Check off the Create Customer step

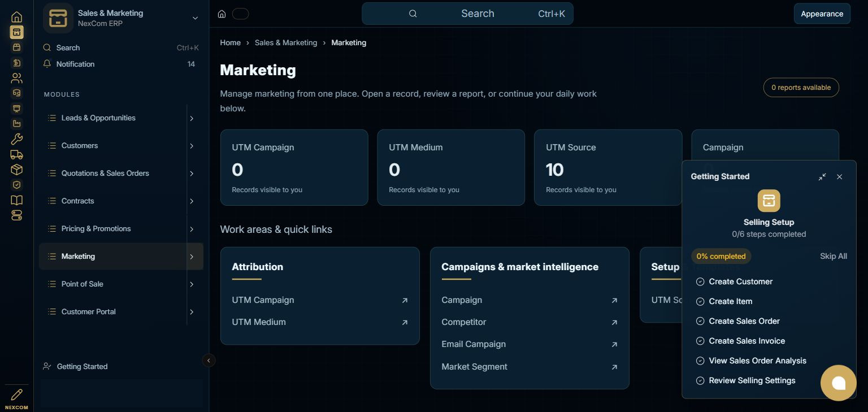point(700,281)
